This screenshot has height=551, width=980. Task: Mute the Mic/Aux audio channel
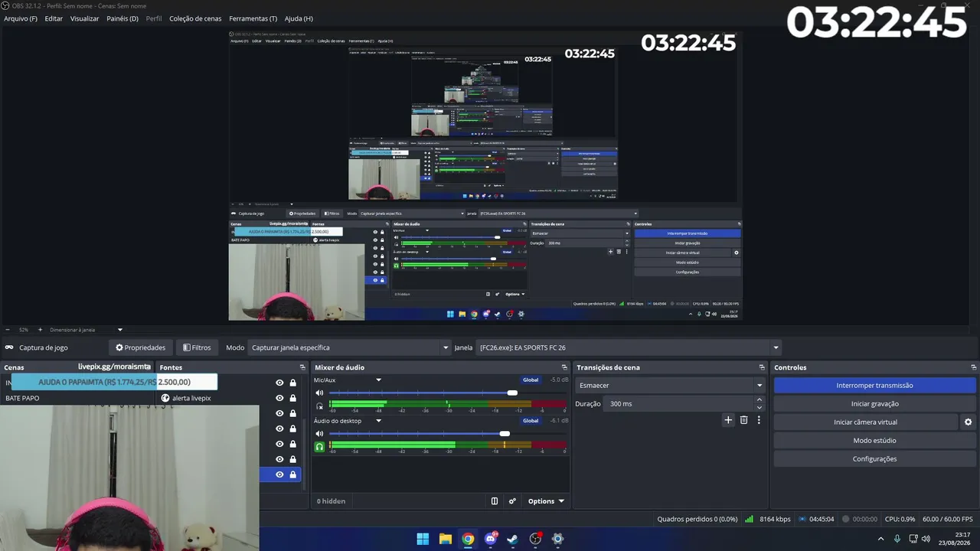tap(320, 393)
